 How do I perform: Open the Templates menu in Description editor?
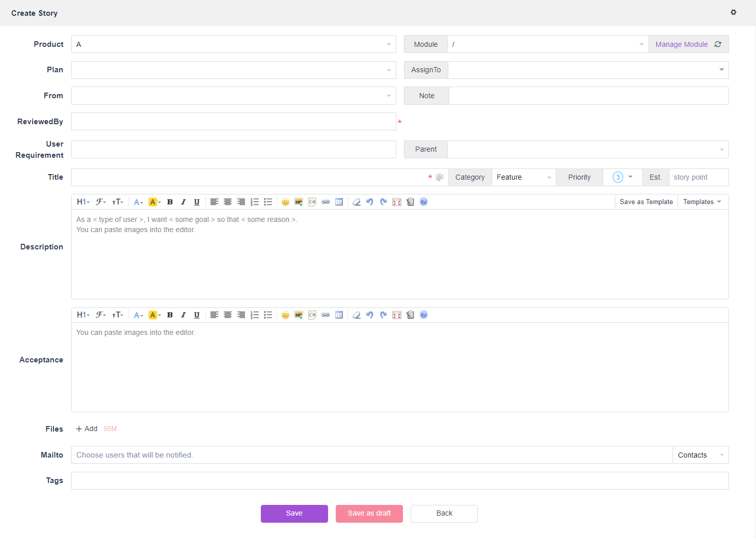702,202
